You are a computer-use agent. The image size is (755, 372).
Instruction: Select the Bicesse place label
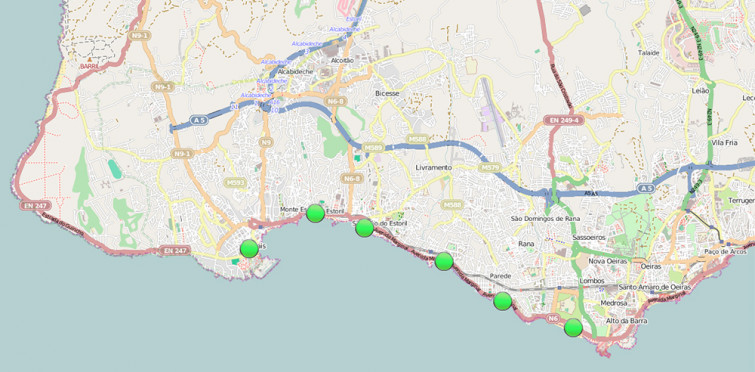pos(387,94)
